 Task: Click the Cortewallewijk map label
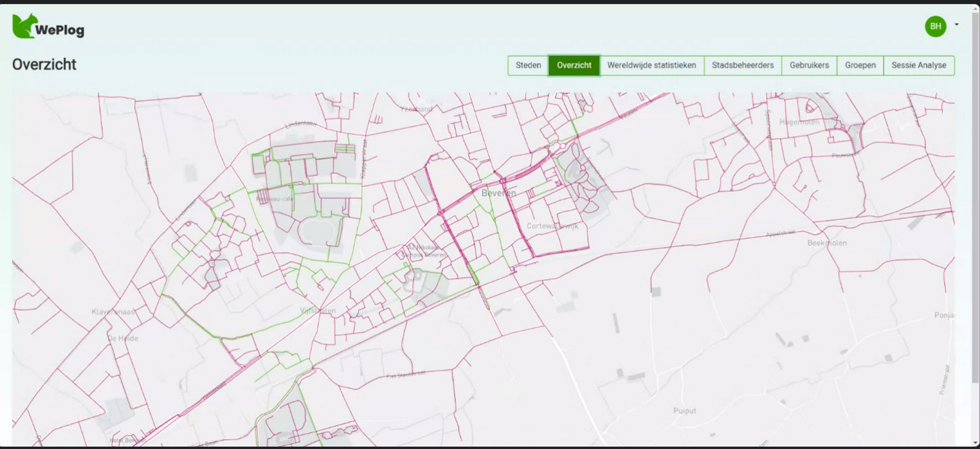552,226
